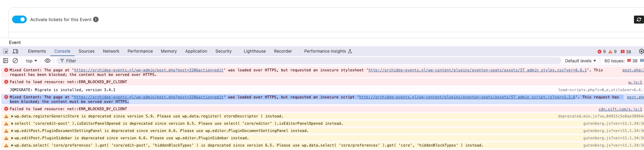This screenshot has width=644, height=150.
Task: Click warning icon of registerGenericStore message
Action: point(6,116)
